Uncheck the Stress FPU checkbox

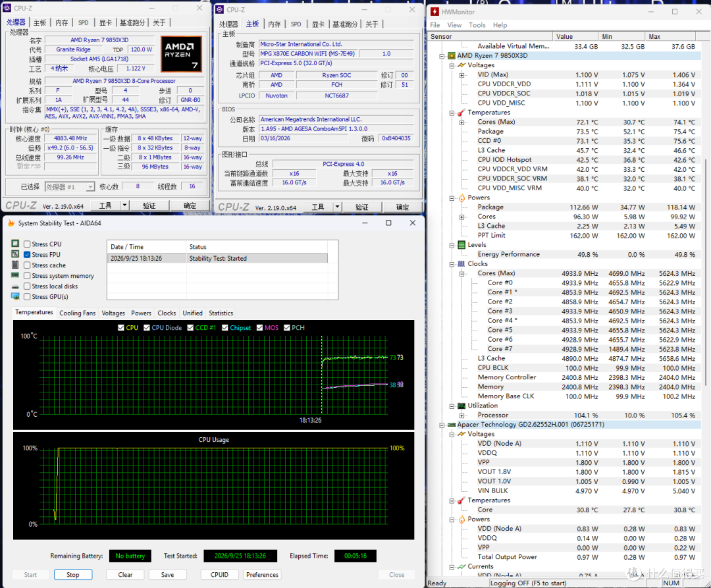(x=27, y=254)
